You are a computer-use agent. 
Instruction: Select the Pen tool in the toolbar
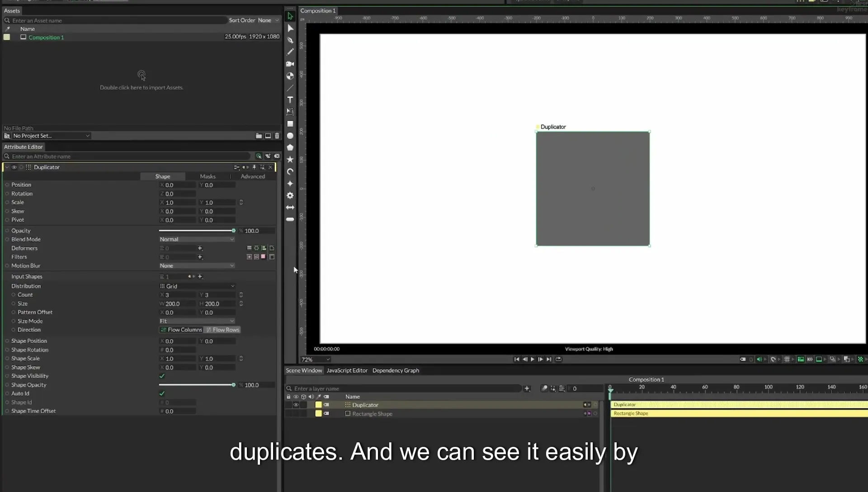[290, 40]
